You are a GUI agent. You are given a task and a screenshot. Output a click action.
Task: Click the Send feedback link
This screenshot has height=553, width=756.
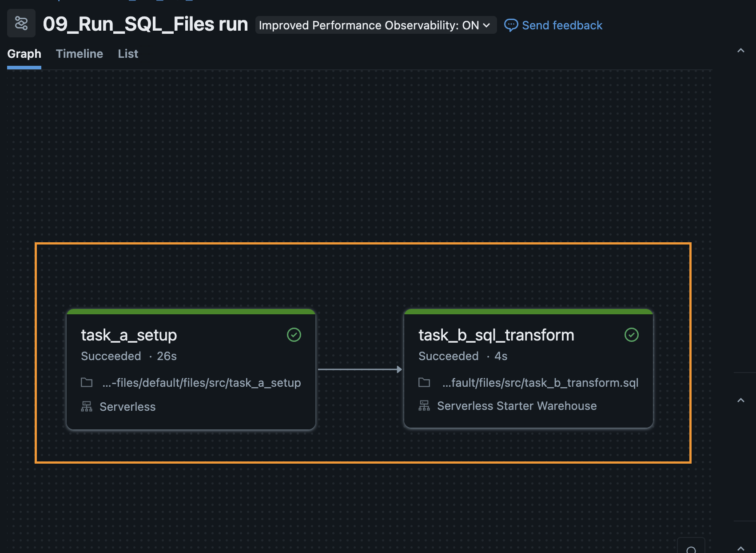coord(562,25)
